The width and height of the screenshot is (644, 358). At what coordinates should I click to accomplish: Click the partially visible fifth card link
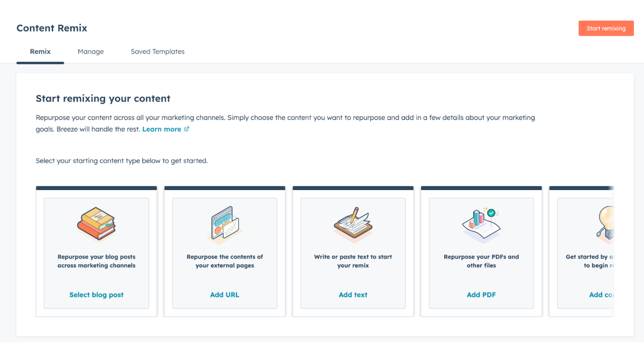[x=601, y=295]
